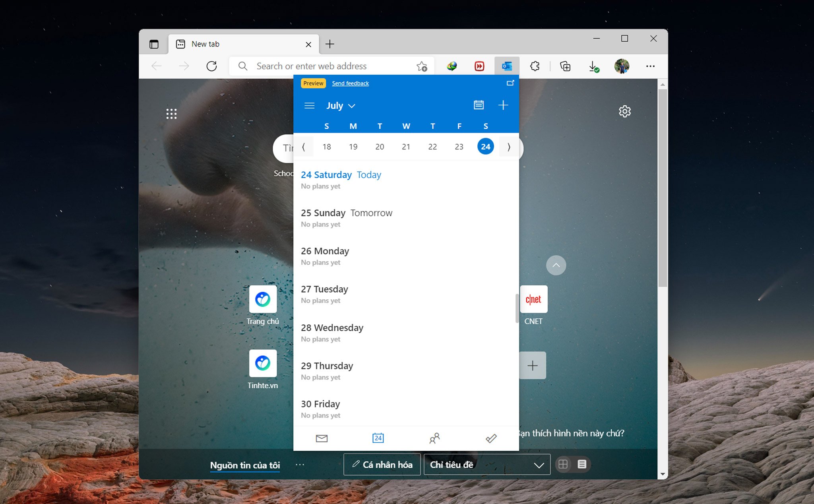Open Tasks view via checkmark icon

click(x=491, y=438)
